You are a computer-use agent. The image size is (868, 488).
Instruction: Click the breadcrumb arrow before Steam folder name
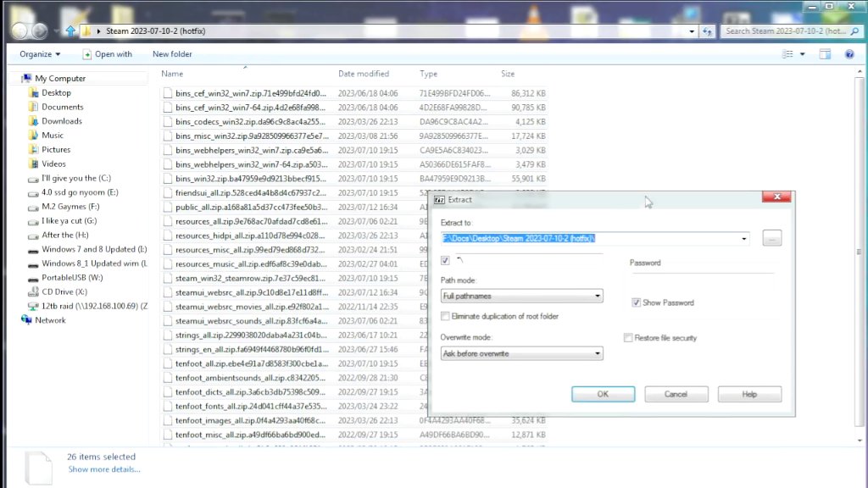pos(98,31)
